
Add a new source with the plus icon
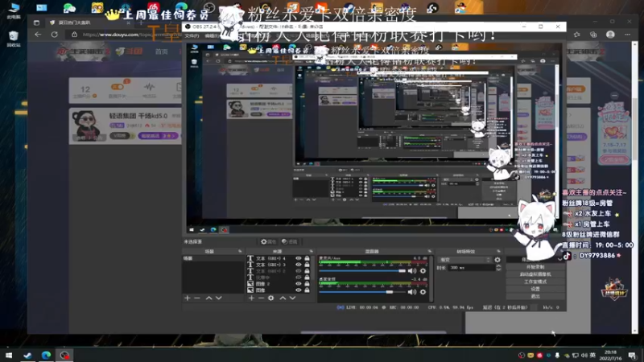point(251,298)
